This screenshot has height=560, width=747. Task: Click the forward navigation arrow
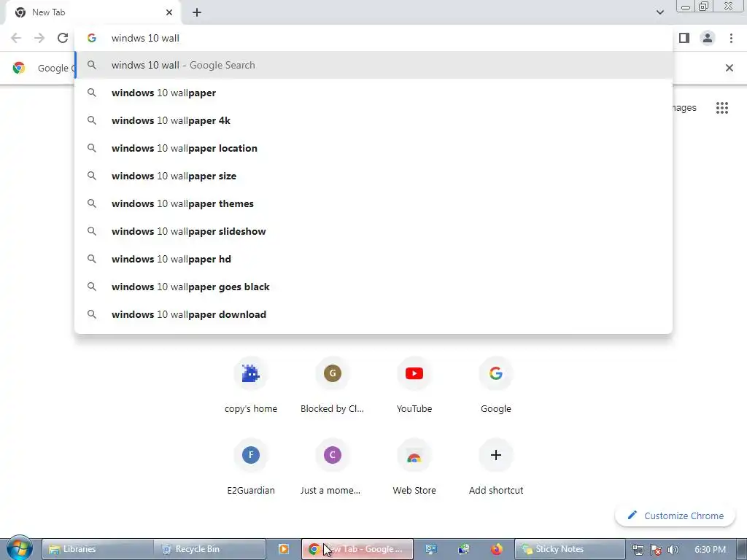tap(39, 38)
